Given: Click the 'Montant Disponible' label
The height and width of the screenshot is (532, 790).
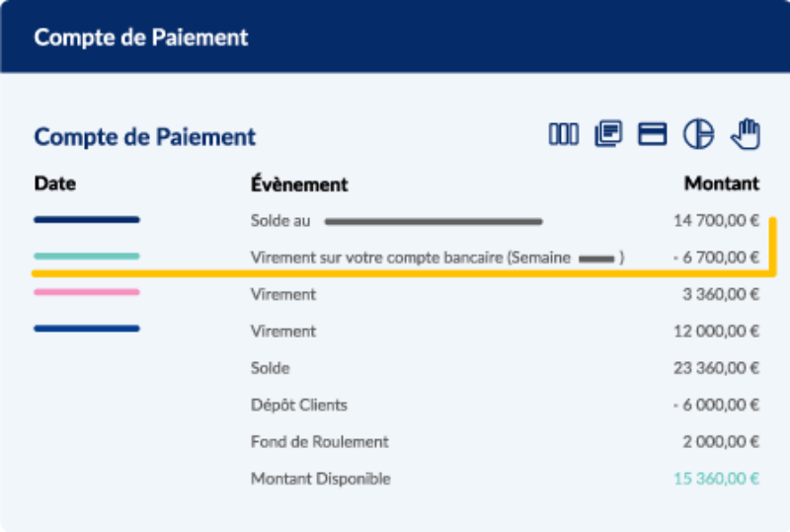Looking at the screenshot, I should tap(321, 479).
